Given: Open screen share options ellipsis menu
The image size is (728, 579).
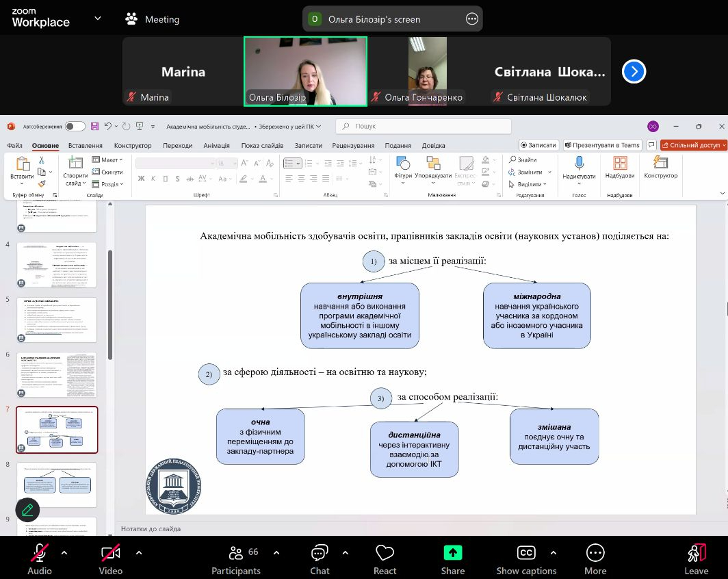Looking at the screenshot, I should click(472, 19).
